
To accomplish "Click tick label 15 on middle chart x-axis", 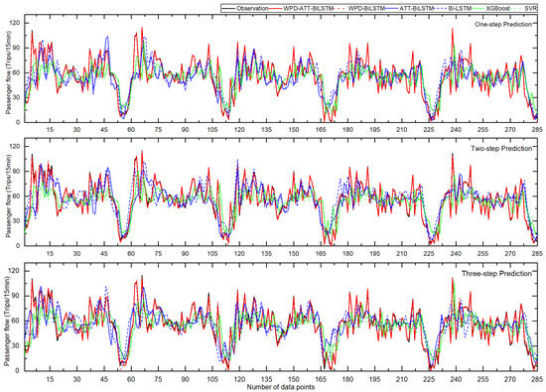I will click(50, 253).
